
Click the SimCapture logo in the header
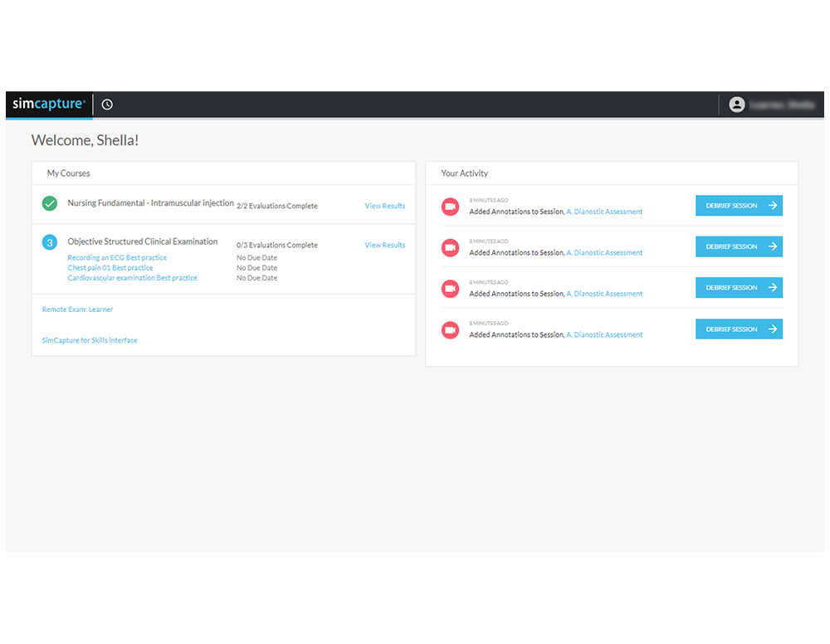tap(49, 105)
